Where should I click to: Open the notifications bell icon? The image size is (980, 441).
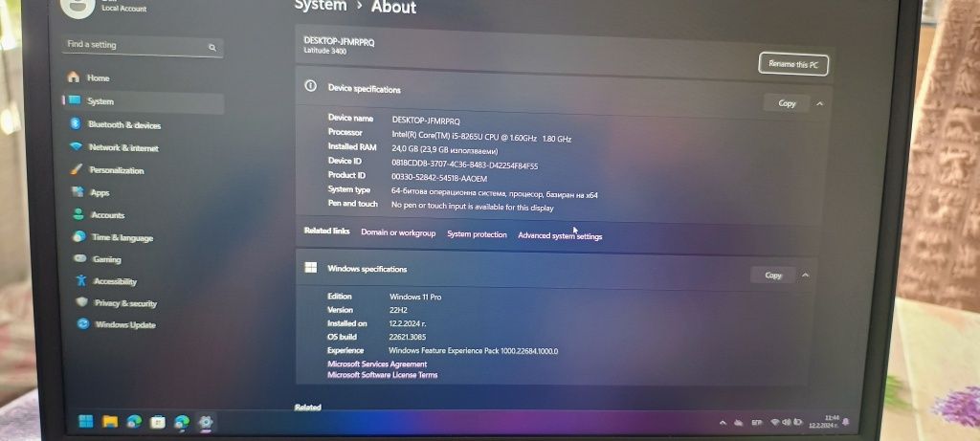[846, 422]
